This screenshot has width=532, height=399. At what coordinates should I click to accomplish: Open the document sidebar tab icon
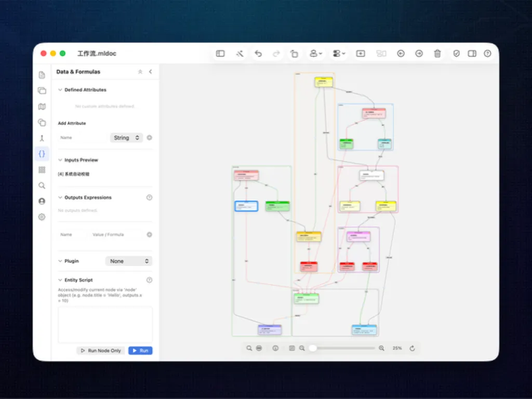(42, 75)
